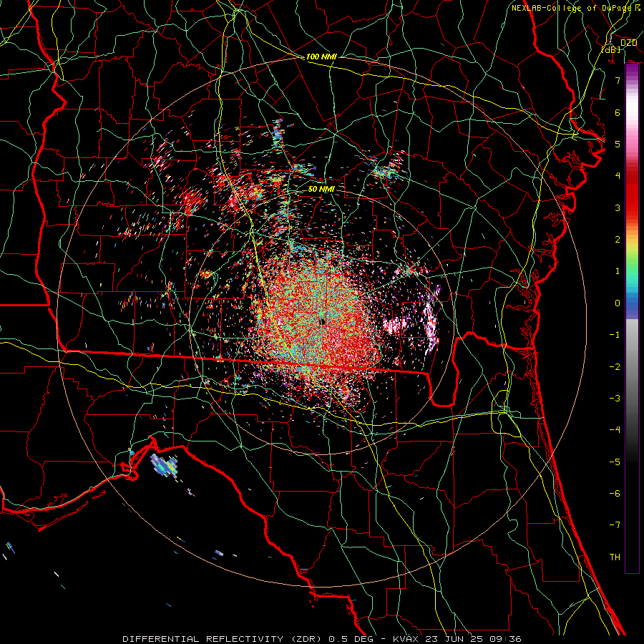Click the blue-green echo blob near Gulf coast
The width and height of the screenshot is (644, 644).
tap(165, 465)
